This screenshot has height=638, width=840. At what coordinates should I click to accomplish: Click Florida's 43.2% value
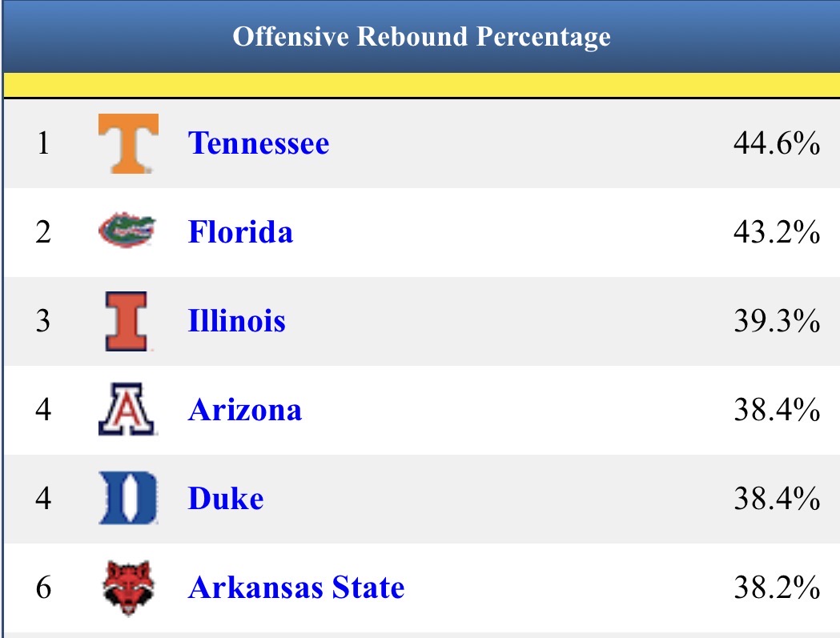pyautogui.click(x=777, y=232)
